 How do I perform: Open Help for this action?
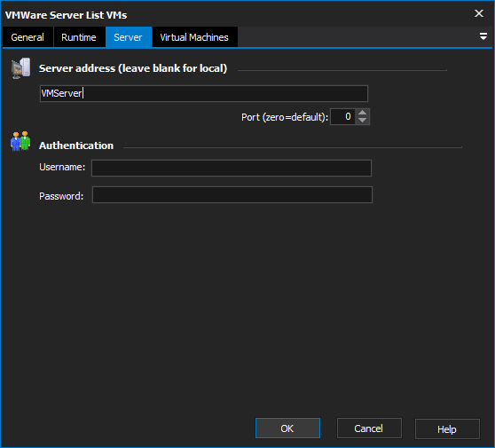[x=447, y=429]
